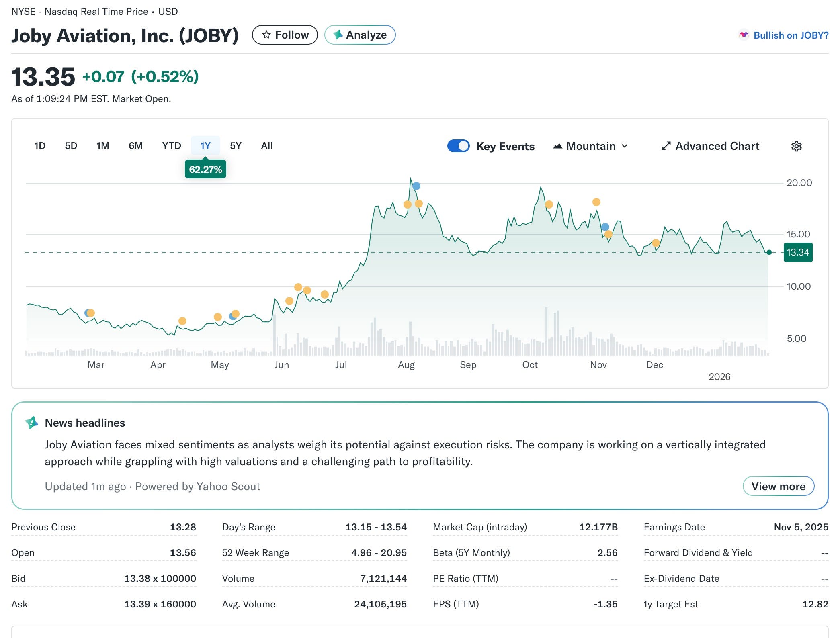Click the orange key event marker near April

point(182,321)
